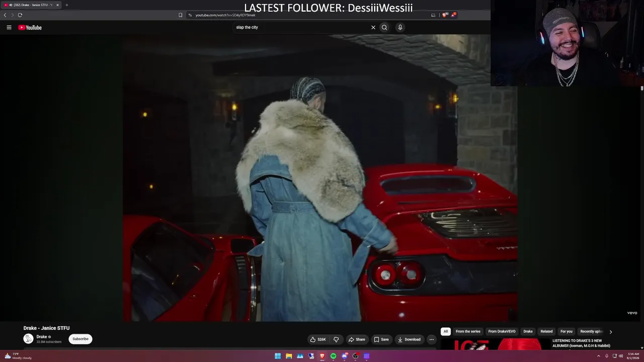Dislike this video
This screenshot has height=362, width=644.
click(x=336, y=339)
